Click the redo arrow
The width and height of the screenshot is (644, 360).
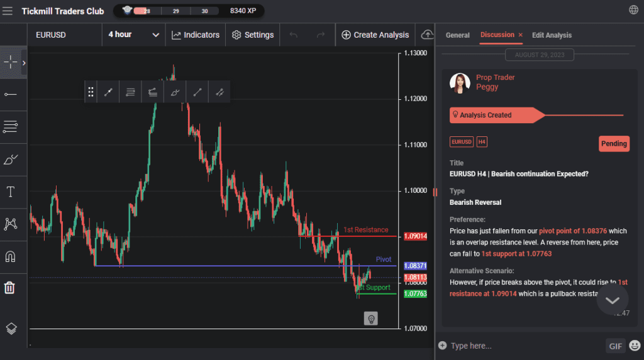pyautogui.click(x=320, y=35)
